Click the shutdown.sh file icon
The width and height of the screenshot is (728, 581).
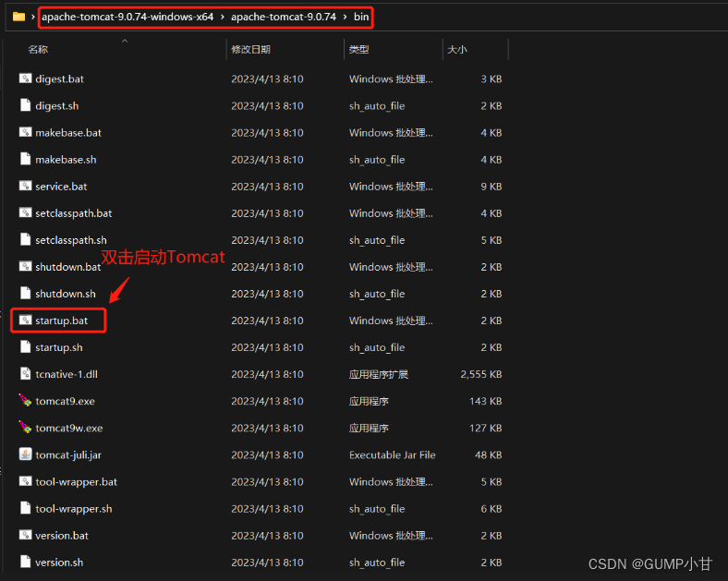[25, 294]
